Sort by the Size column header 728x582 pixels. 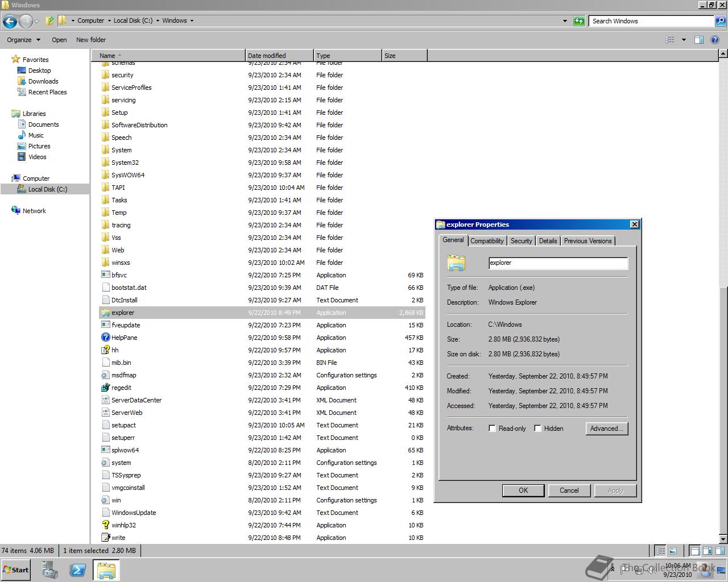pyautogui.click(x=404, y=56)
